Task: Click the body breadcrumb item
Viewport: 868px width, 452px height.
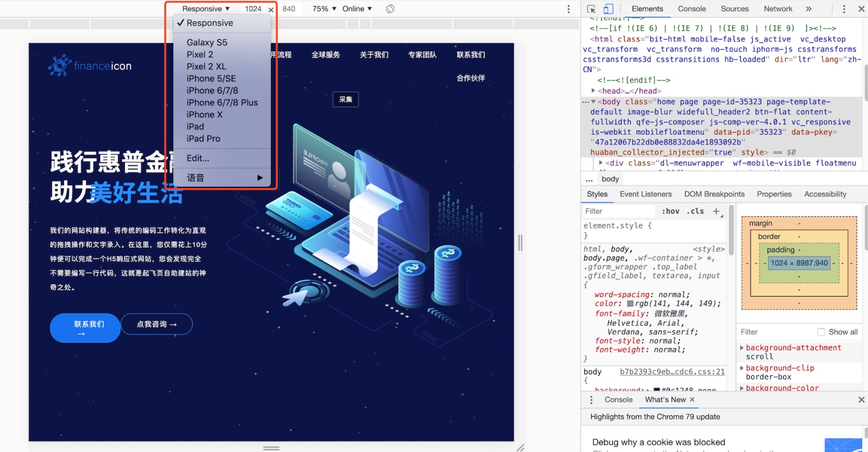Action: click(x=610, y=179)
